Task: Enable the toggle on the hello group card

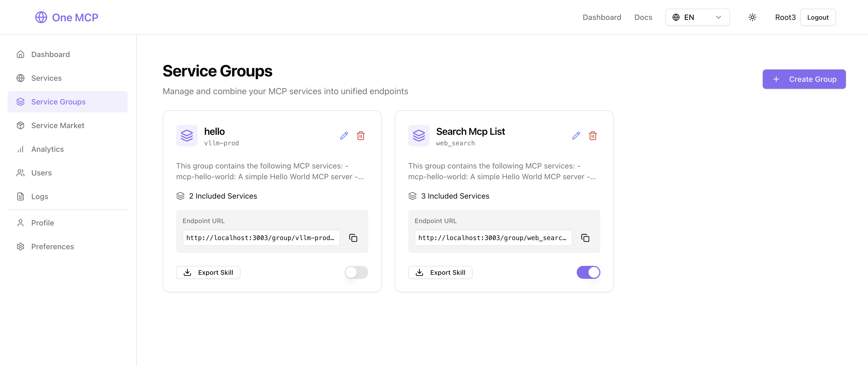Action: coord(356,272)
